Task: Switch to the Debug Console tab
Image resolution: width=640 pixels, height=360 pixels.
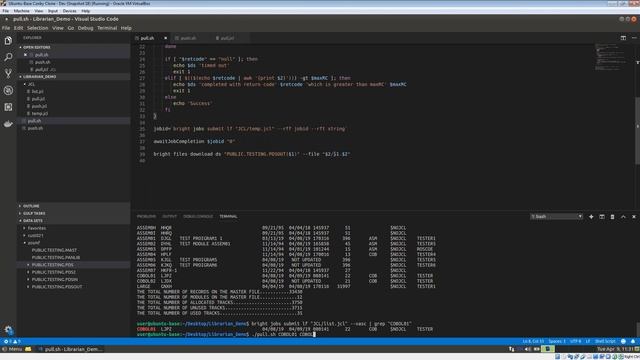Action: tap(198, 217)
